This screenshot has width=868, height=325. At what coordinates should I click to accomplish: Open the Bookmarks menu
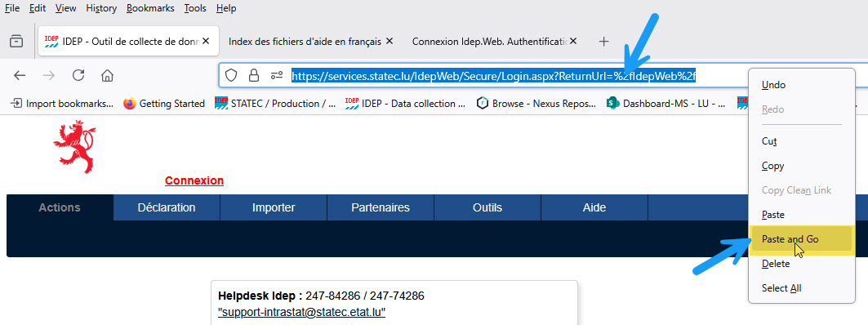(x=150, y=8)
